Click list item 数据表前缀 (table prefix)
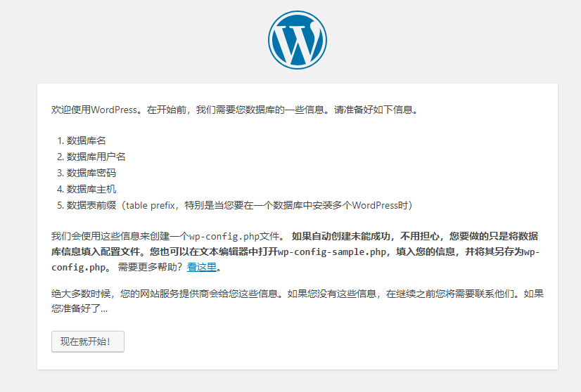The width and height of the screenshot is (581, 392). (239, 205)
